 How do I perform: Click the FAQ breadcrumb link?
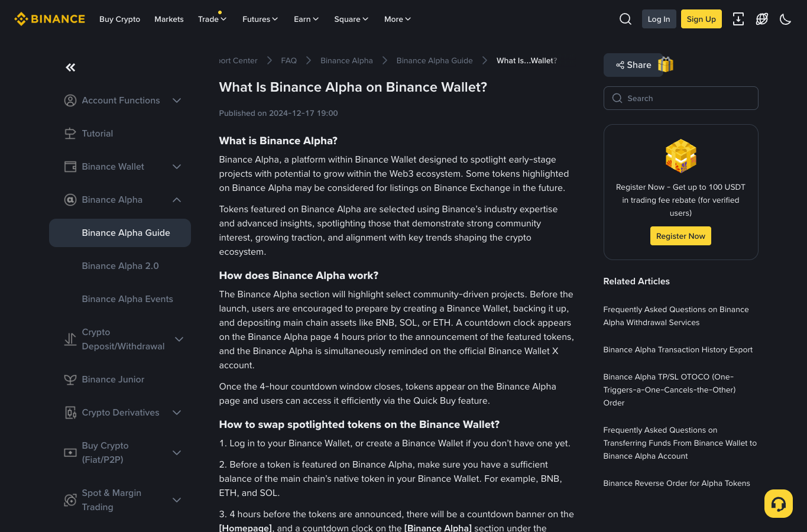289,60
